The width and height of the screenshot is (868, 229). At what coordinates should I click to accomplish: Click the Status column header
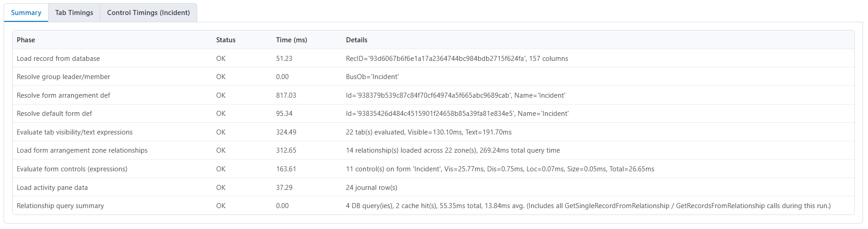click(226, 40)
